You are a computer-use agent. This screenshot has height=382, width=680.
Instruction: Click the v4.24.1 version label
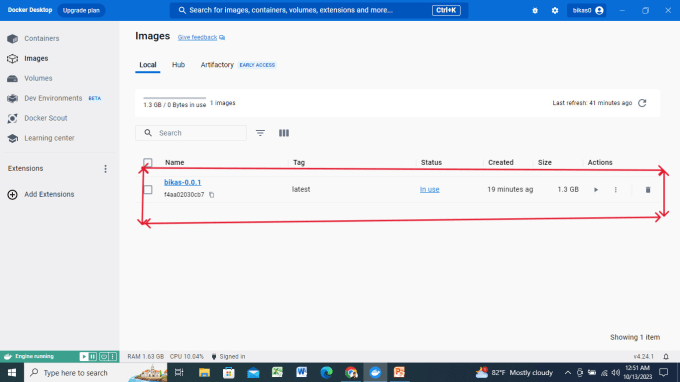643,357
